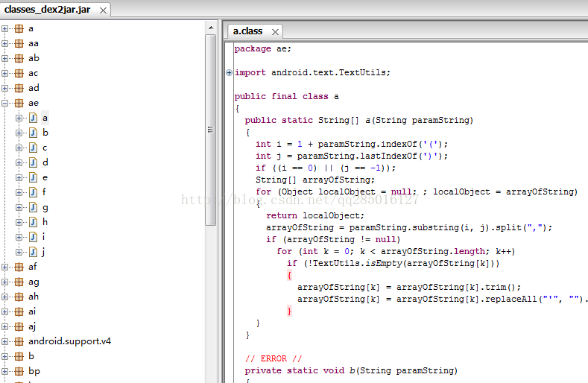This screenshot has height=383, width=588.
Task: Expand class 'b' members in tree
Action: pyautogui.click(x=19, y=133)
